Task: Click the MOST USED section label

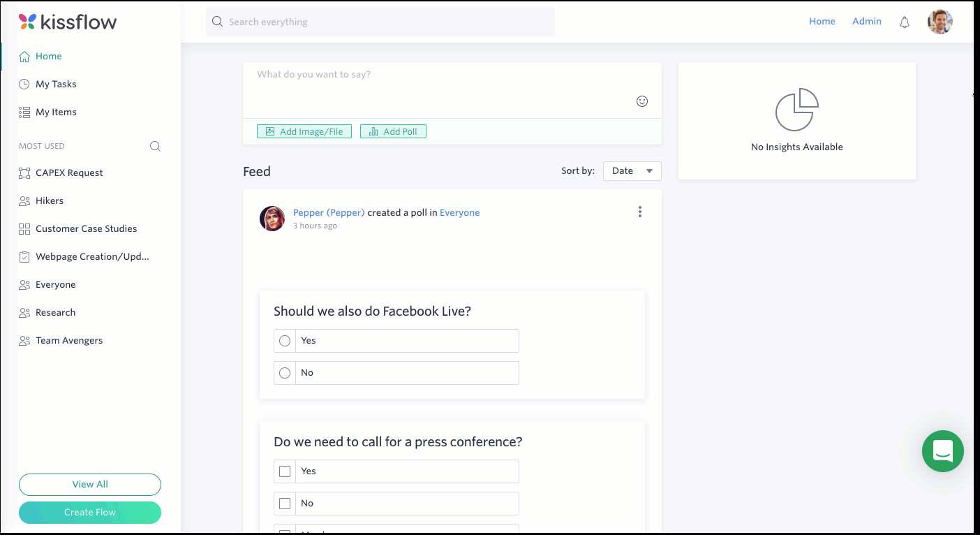Action: (42, 147)
